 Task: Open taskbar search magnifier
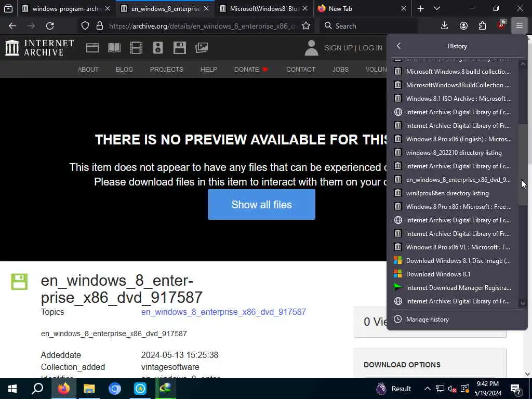37,389
